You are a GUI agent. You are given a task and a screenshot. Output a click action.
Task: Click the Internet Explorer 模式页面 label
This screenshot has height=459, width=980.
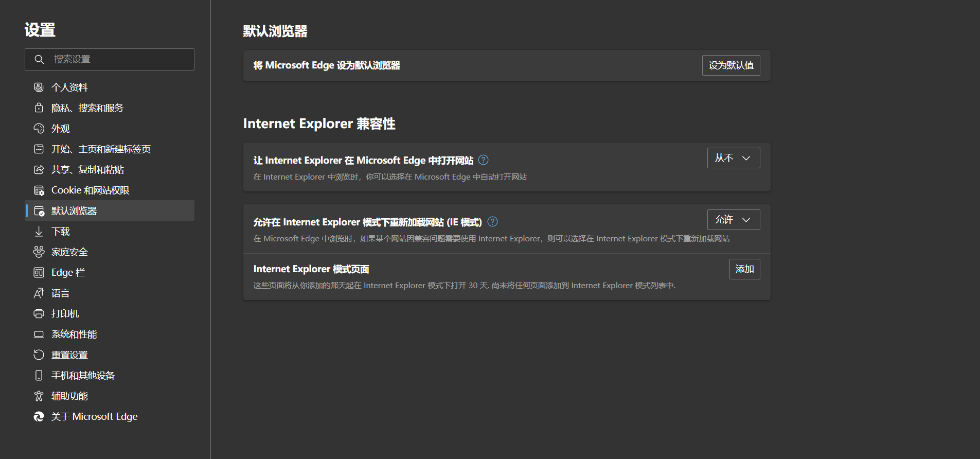coord(311,269)
